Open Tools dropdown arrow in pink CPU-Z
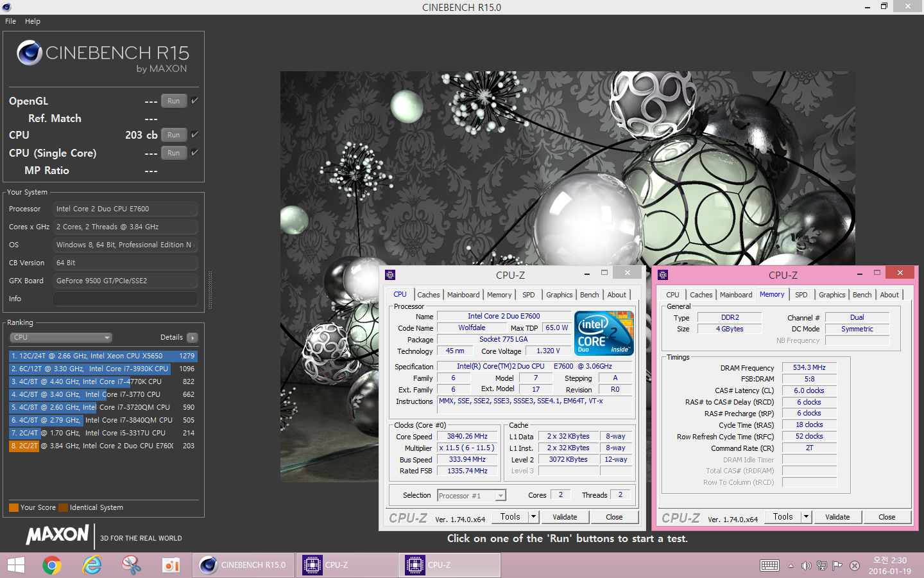Image resolution: width=924 pixels, height=578 pixels. [806, 517]
